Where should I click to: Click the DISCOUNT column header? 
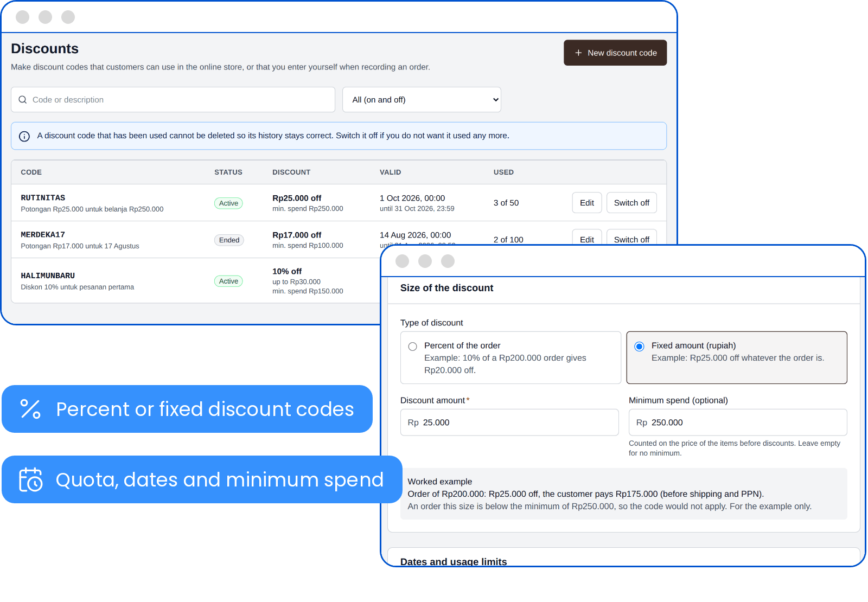(291, 172)
